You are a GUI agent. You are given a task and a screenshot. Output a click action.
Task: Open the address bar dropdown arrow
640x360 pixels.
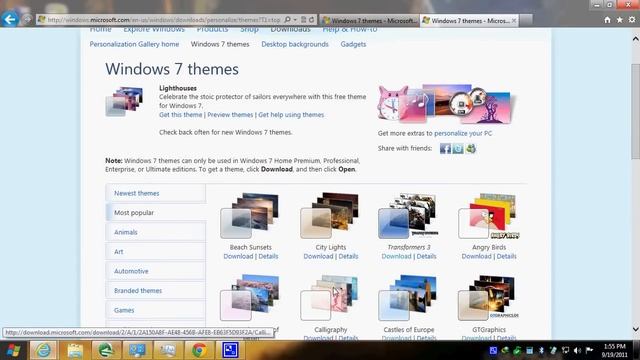coord(295,20)
